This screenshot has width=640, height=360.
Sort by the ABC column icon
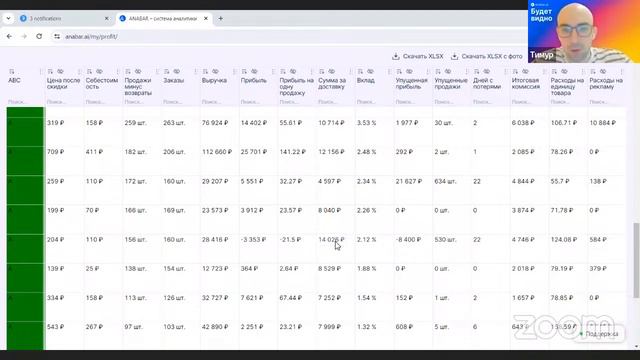pyautogui.click(x=11, y=72)
